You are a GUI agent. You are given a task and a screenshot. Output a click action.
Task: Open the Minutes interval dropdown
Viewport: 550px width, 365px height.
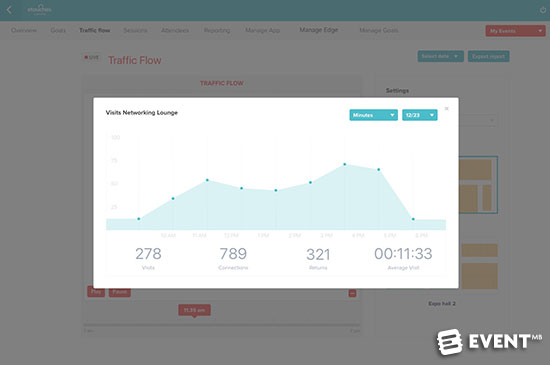point(374,115)
